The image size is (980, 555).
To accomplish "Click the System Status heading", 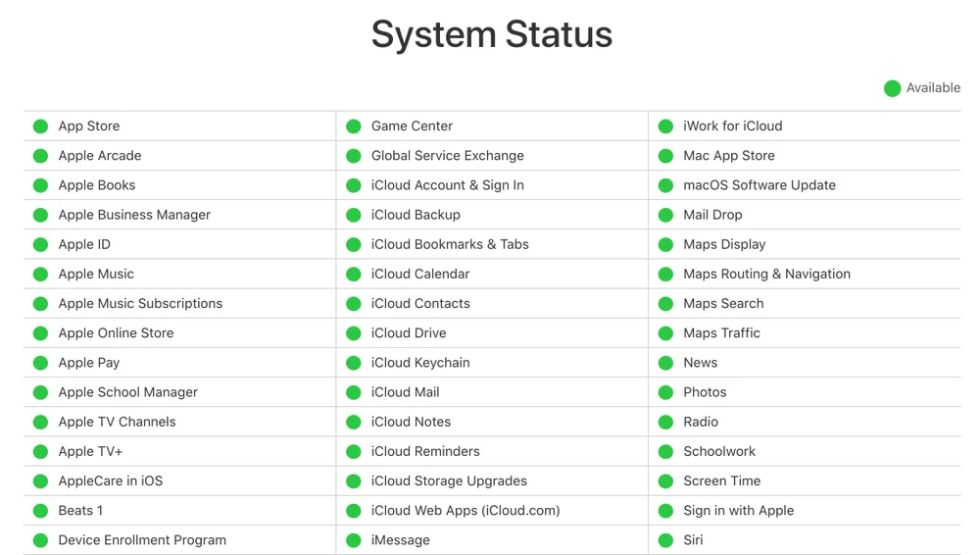I will [x=491, y=35].
